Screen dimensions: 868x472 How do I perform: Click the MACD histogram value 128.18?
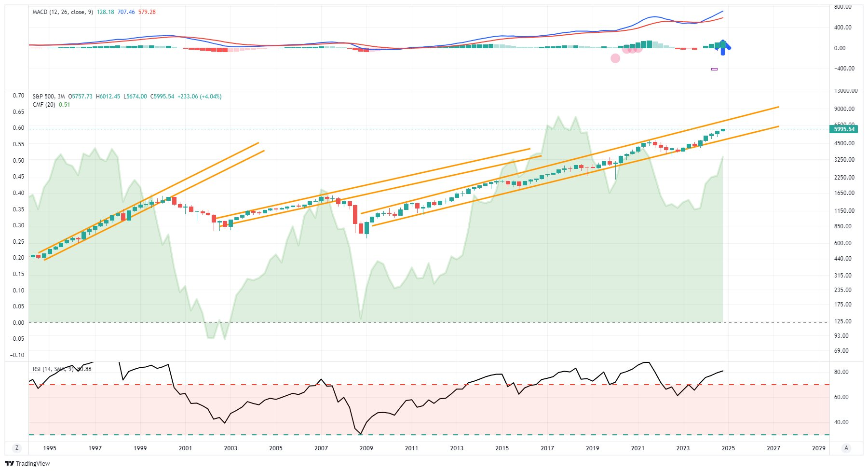pyautogui.click(x=105, y=12)
